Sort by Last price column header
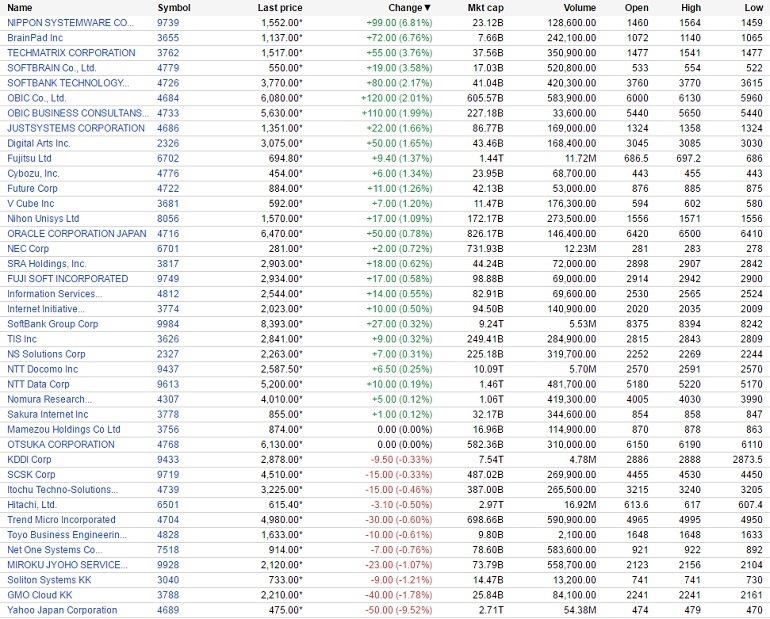The width and height of the screenshot is (770, 619). click(280, 8)
